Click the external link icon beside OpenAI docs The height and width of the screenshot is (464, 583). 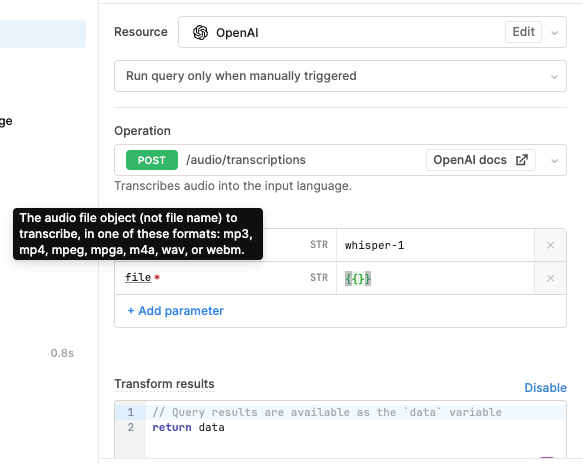click(522, 160)
